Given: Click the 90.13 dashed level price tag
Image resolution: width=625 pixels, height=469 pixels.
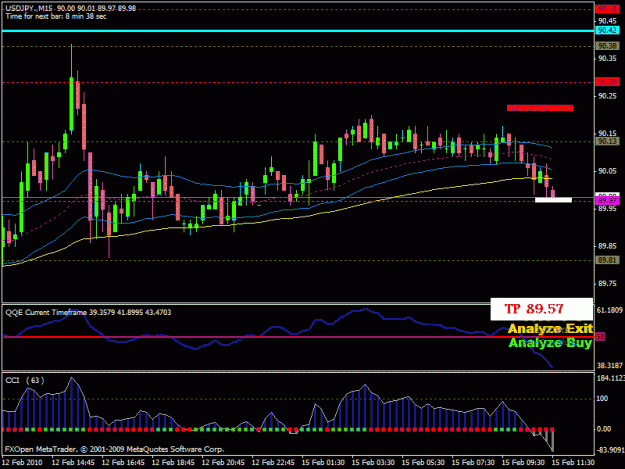Looking at the screenshot, I should tap(607, 141).
